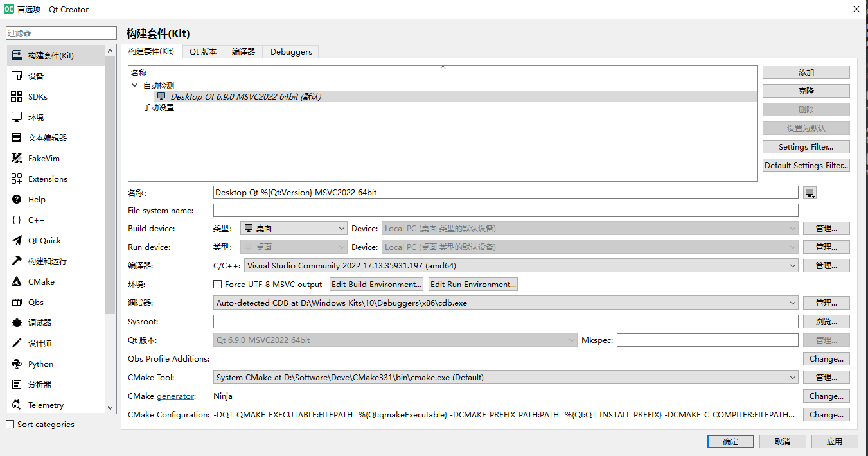
Task: Open the 调试器 CDB dropdown
Action: 506,303
